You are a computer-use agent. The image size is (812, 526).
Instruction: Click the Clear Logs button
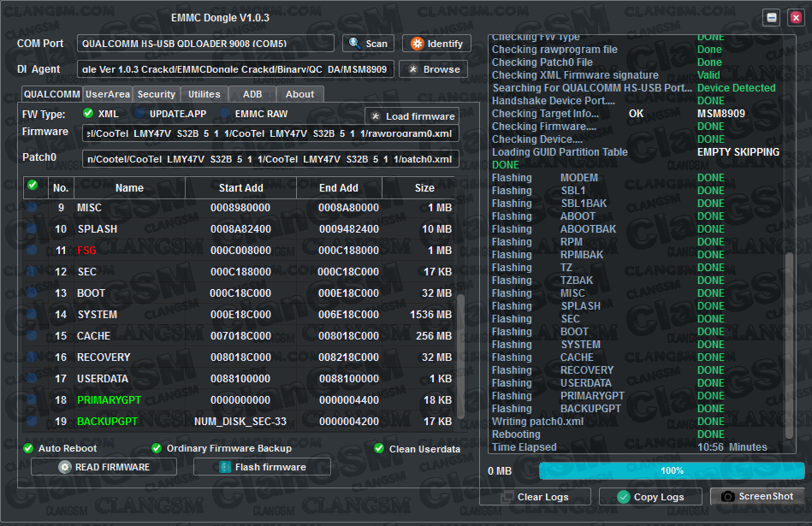[536, 497]
